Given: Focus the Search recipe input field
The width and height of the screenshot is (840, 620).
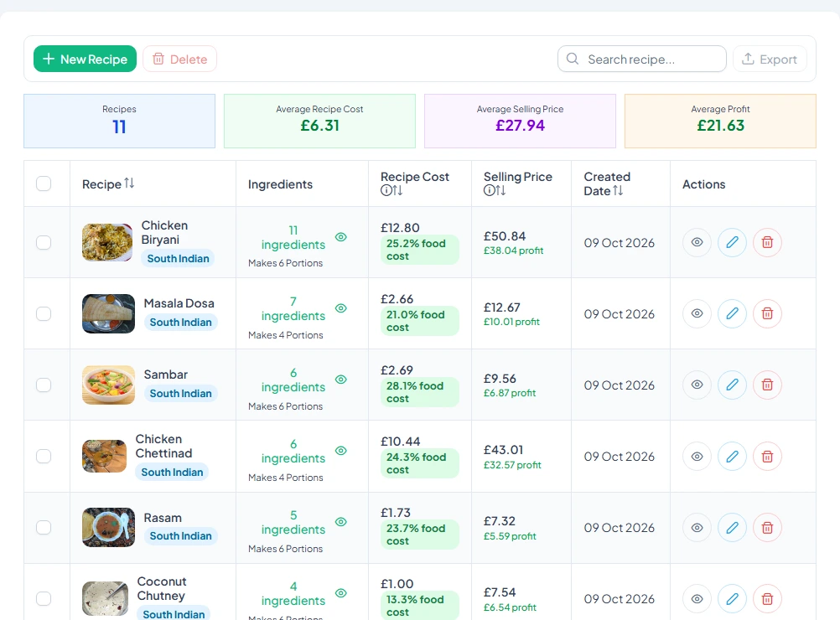Looking at the screenshot, I should pyautogui.click(x=642, y=59).
